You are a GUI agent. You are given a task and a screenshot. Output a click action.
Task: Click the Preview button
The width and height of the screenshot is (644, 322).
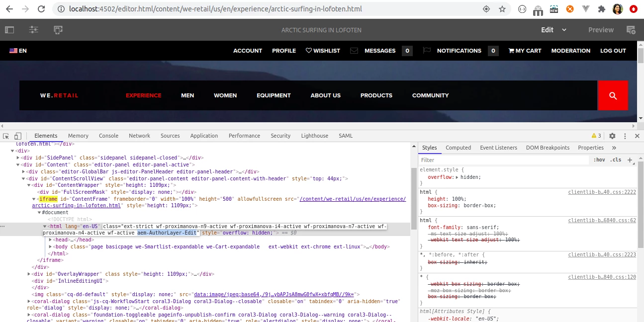point(601,30)
